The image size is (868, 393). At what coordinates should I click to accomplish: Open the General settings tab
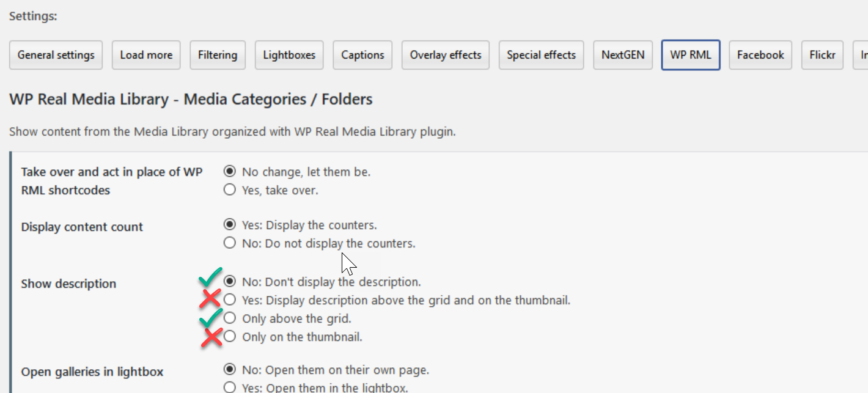click(x=56, y=55)
